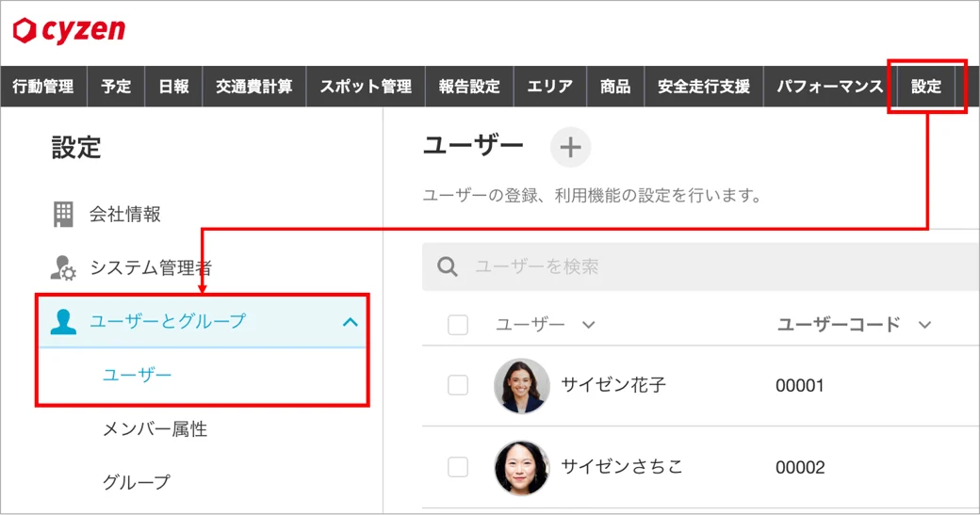
Task: Click the system administrator gear-person icon
Action: (63, 267)
